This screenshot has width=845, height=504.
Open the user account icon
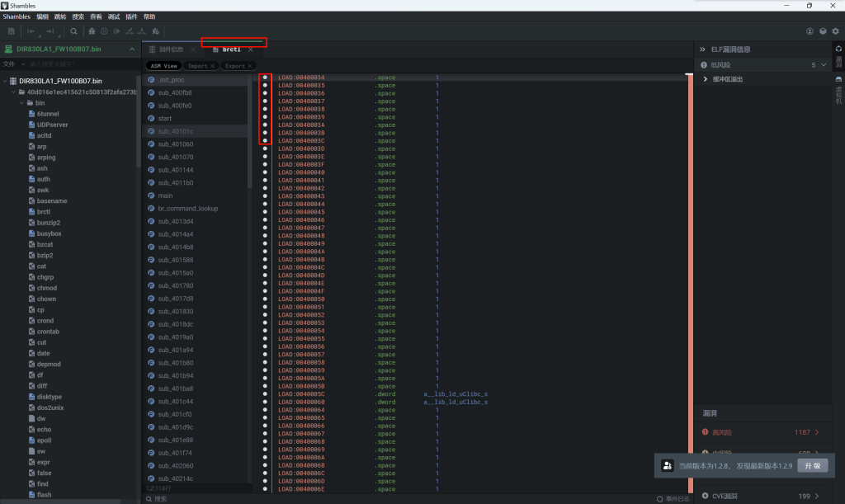tap(810, 31)
